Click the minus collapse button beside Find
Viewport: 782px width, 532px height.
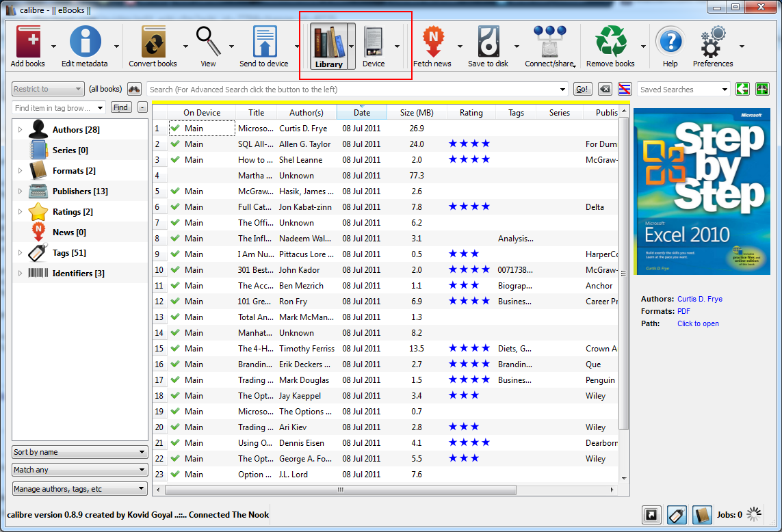point(142,107)
